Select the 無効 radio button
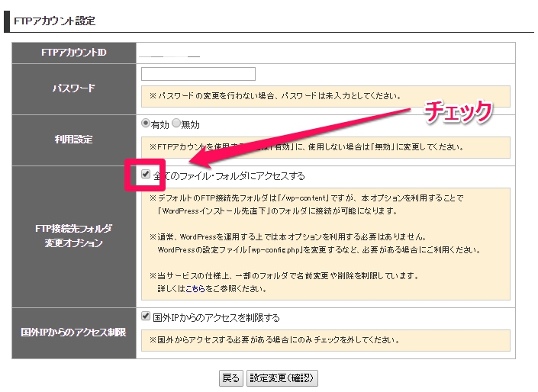 point(176,123)
